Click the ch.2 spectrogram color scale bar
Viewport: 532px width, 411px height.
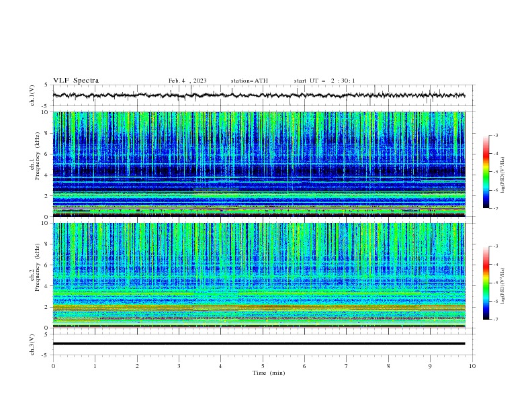[x=486, y=283]
